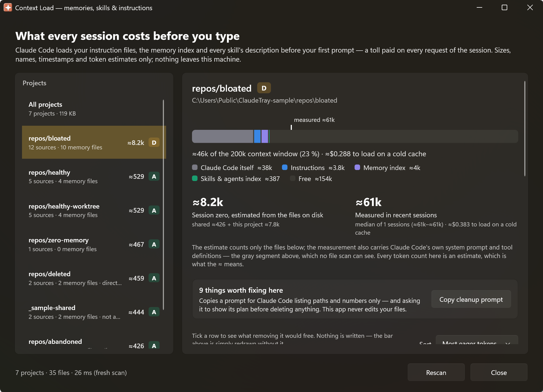The width and height of the screenshot is (543, 392).
Task: Click the D badge in repos/bloated list row
Action: [x=154, y=142]
